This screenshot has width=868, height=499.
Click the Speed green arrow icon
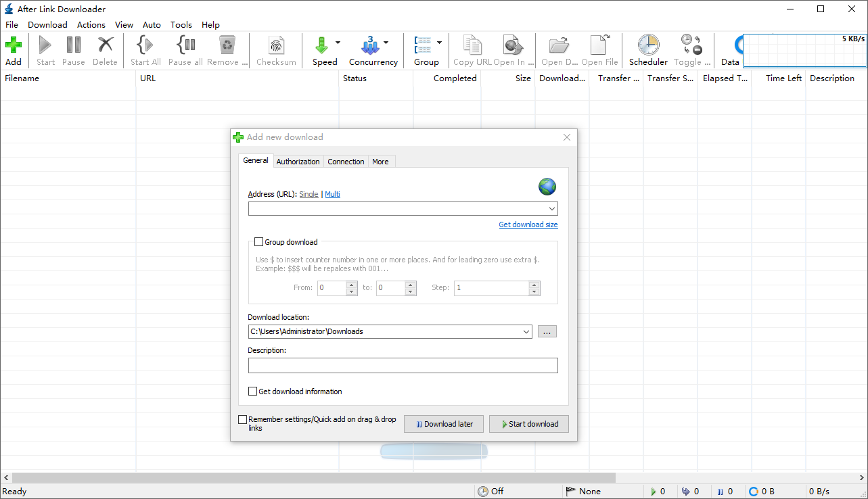(321, 45)
